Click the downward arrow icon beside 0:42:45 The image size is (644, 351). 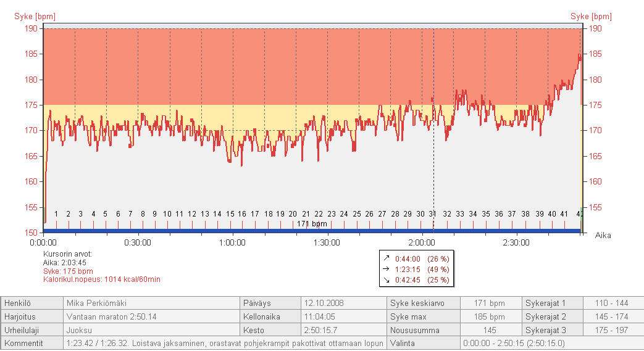click(x=386, y=279)
